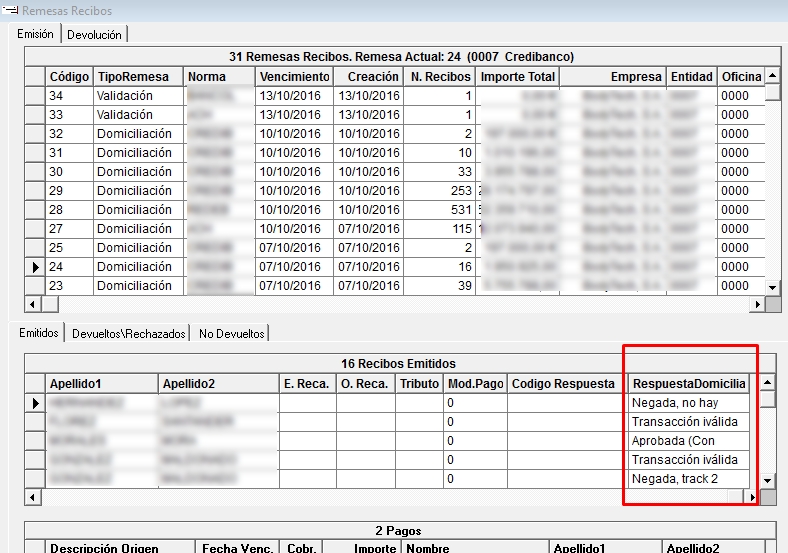Click the up arrow of the remesas grid scrollbar
This screenshot has width=788, height=553.
[772, 75]
